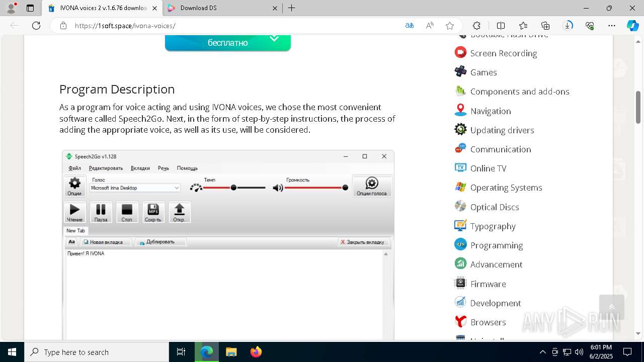The width and height of the screenshot is (644, 362).
Task: Open the notification center
Action: click(x=627, y=352)
